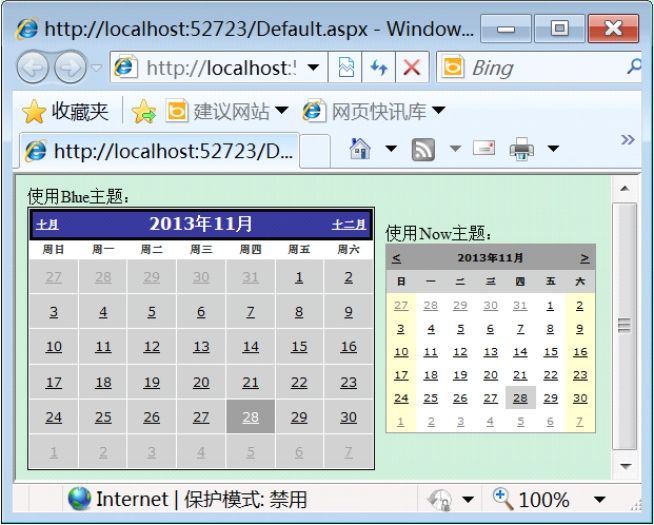This screenshot has height=525, width=654.
Task: Open the recent pages dropdown arrow
Action: click(96, 68)
